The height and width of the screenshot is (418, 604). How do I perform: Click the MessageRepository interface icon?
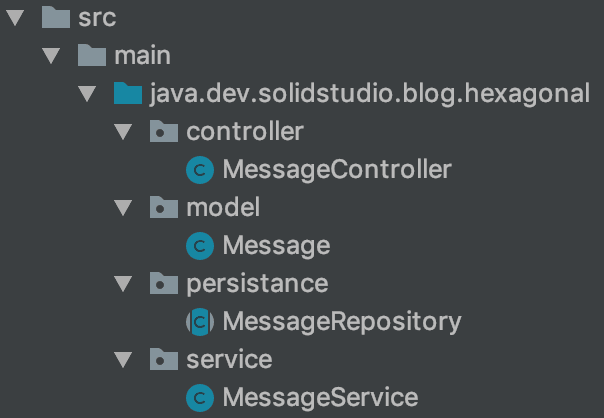pos(200,322)
